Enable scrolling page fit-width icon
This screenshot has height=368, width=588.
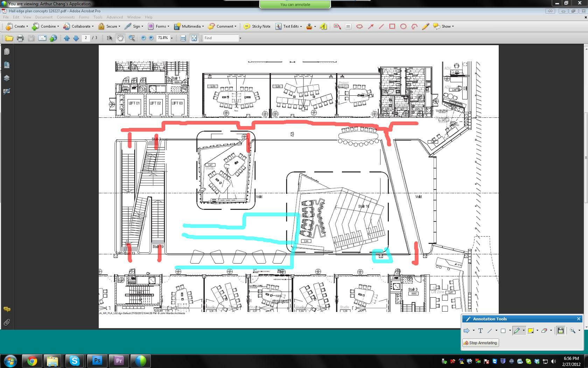(x=183, y=38)
